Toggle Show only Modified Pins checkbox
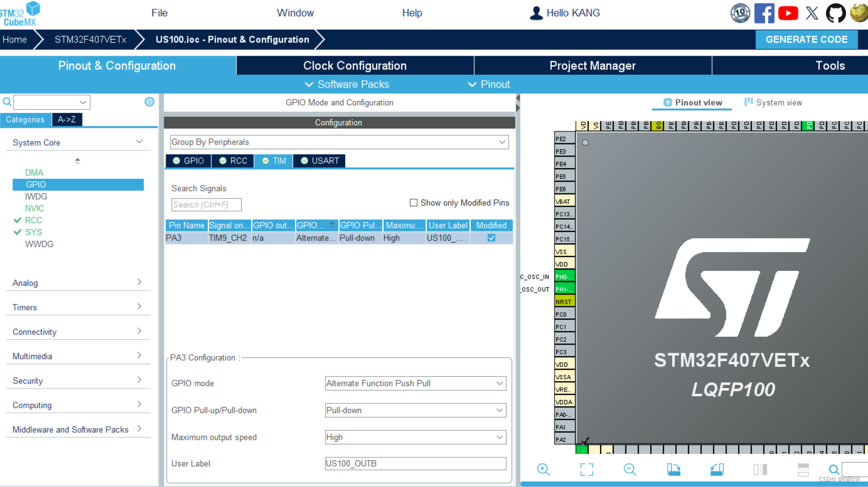Viewport: 868px width, 487px height. pos(414,203)
